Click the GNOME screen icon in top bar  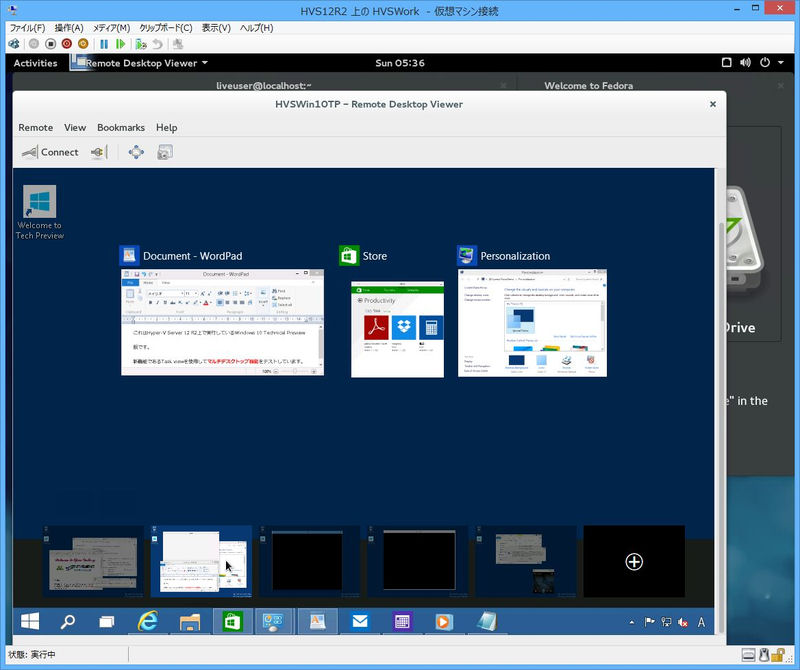(x=727, y=63)
